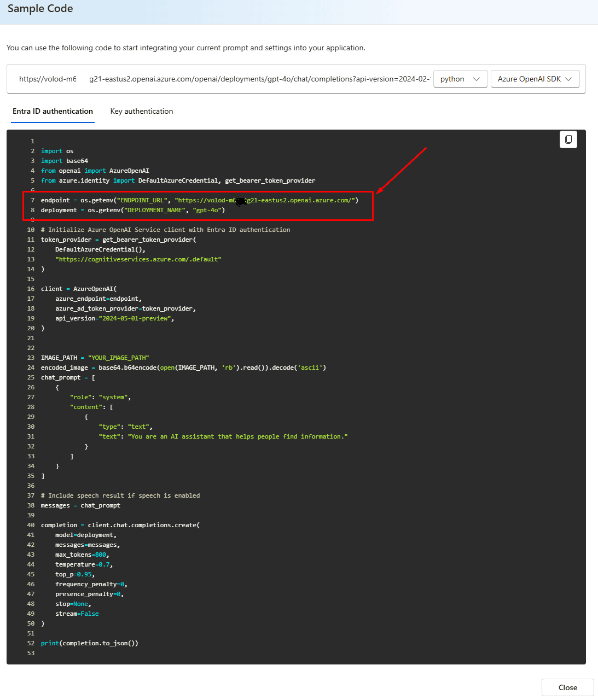Click the 'import base64' line
Viewport: 598px width, 700px height.
point(65,161)
